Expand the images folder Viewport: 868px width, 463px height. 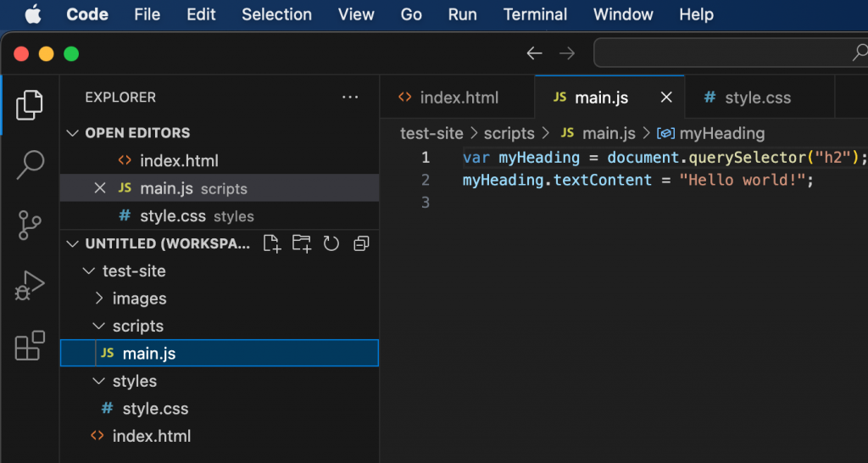(x=99, y=298)
